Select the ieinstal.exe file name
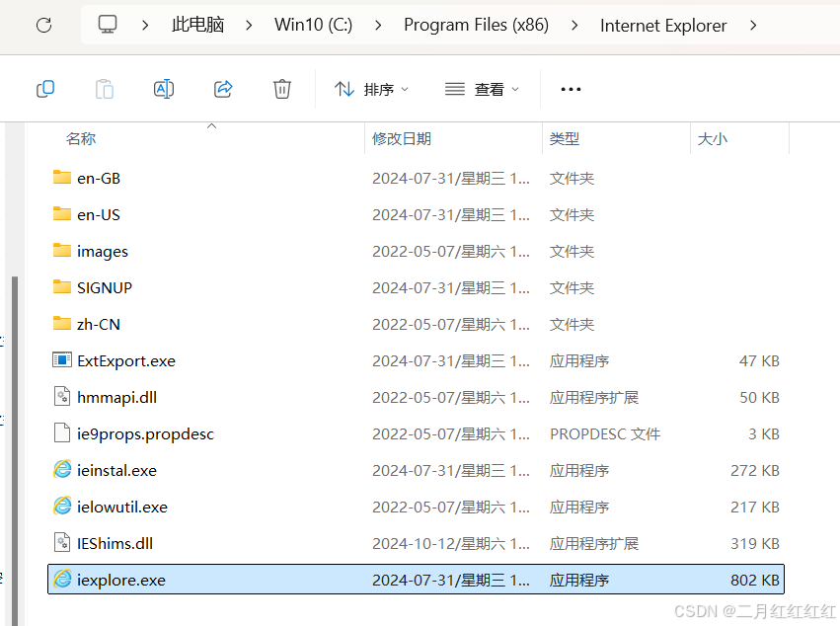This screenshot has height=626, width=840. point(116,471)
